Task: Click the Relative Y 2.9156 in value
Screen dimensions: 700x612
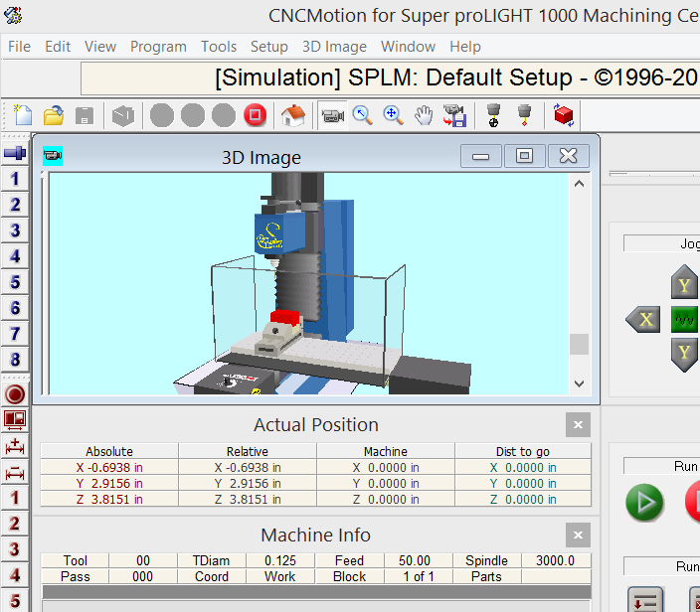Action: (x=248, y=484)
